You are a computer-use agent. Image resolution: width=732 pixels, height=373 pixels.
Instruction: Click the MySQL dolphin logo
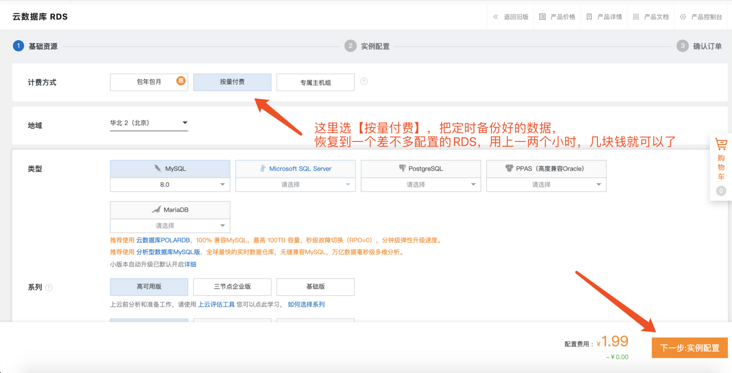[x=158, y=169]
